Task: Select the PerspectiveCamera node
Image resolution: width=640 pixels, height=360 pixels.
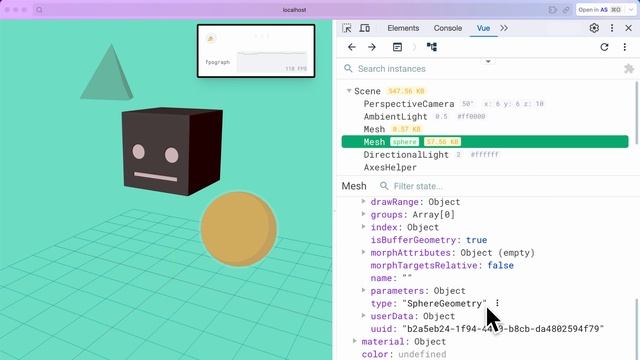Action: coord(409,104)
